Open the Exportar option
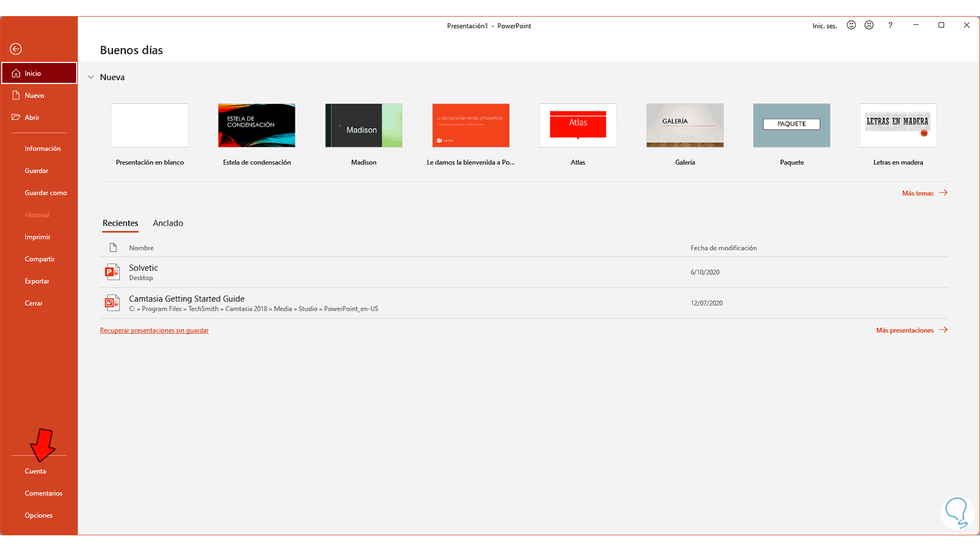 37,281
